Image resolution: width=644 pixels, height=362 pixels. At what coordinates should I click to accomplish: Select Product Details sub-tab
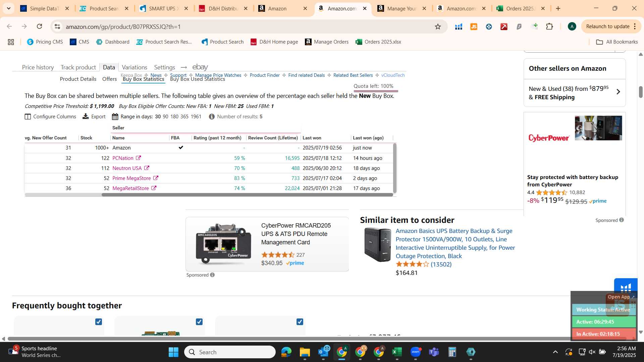tap(78, 79)
